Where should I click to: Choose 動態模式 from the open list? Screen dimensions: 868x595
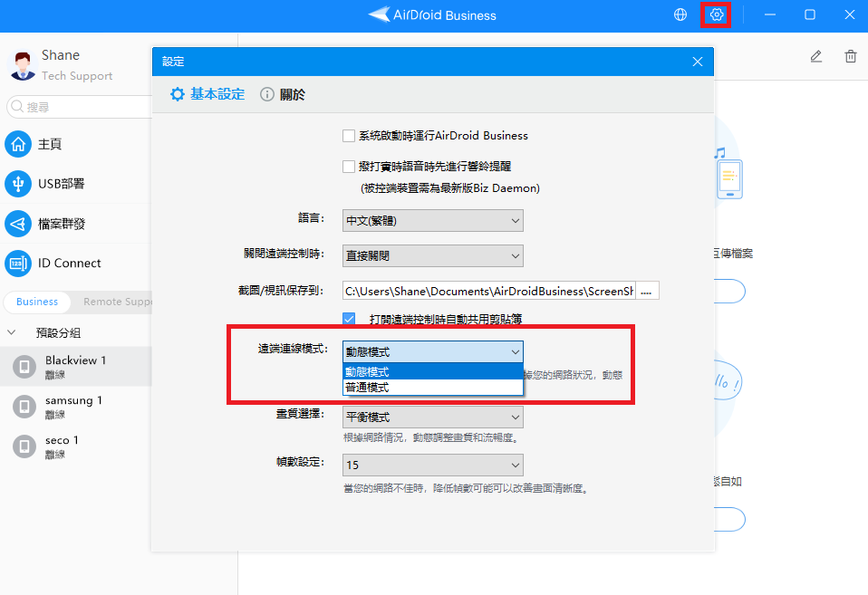pyautogui.click(x=433, y=372)
